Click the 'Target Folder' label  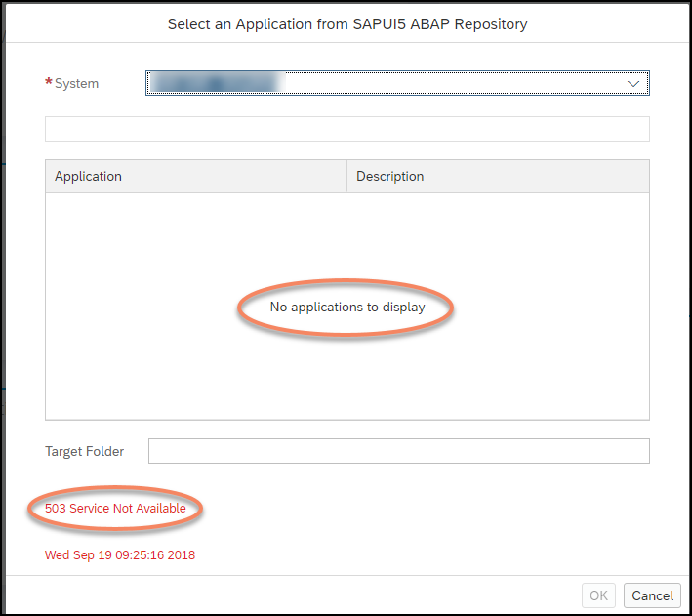84,451
